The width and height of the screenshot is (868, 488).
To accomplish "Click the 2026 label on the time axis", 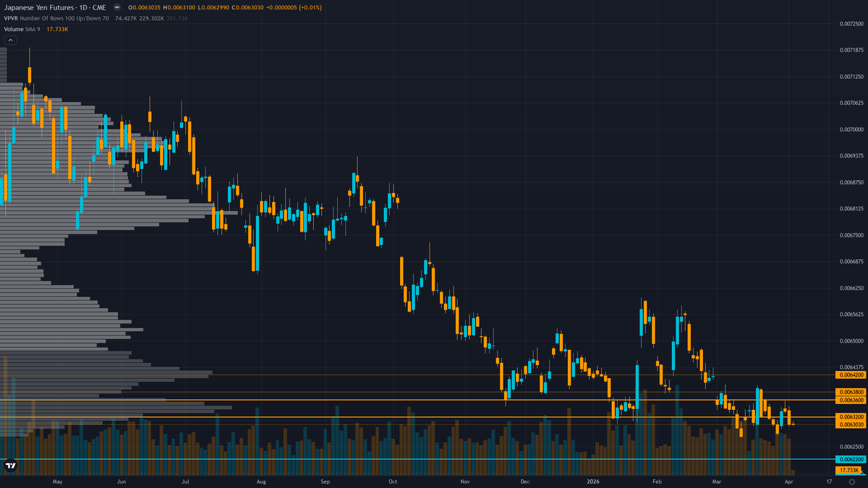I will pyautogui.click(x=593, y=480).
